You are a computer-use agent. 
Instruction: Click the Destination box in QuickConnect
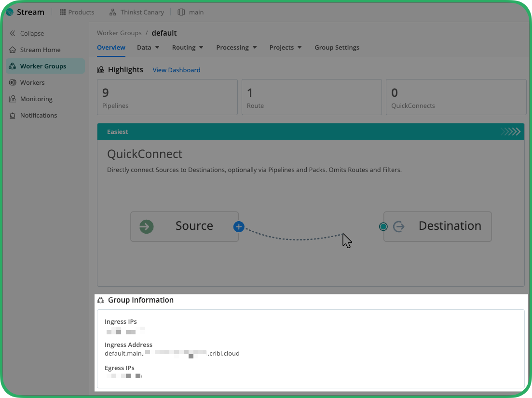point(437,226)
